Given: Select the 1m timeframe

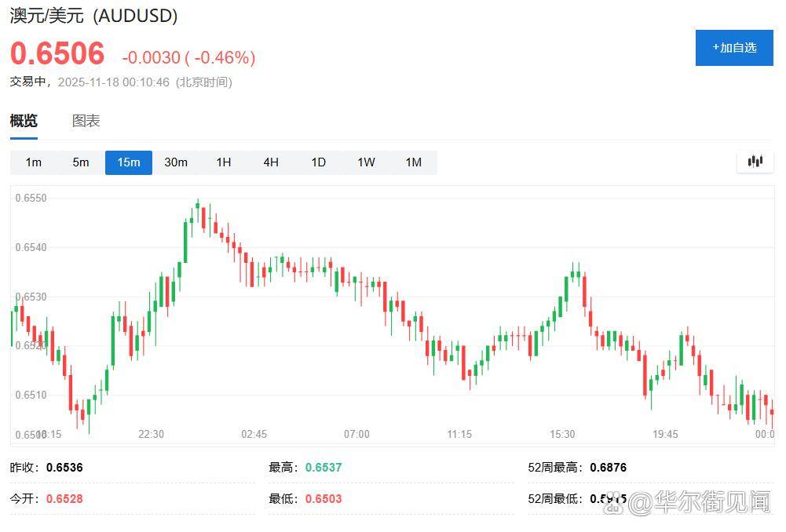Looking at the screenshot, I should (x=33, y=162).
